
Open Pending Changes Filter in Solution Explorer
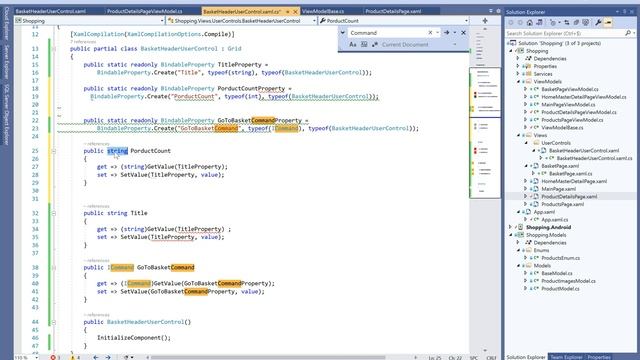(x=553, y=23)
